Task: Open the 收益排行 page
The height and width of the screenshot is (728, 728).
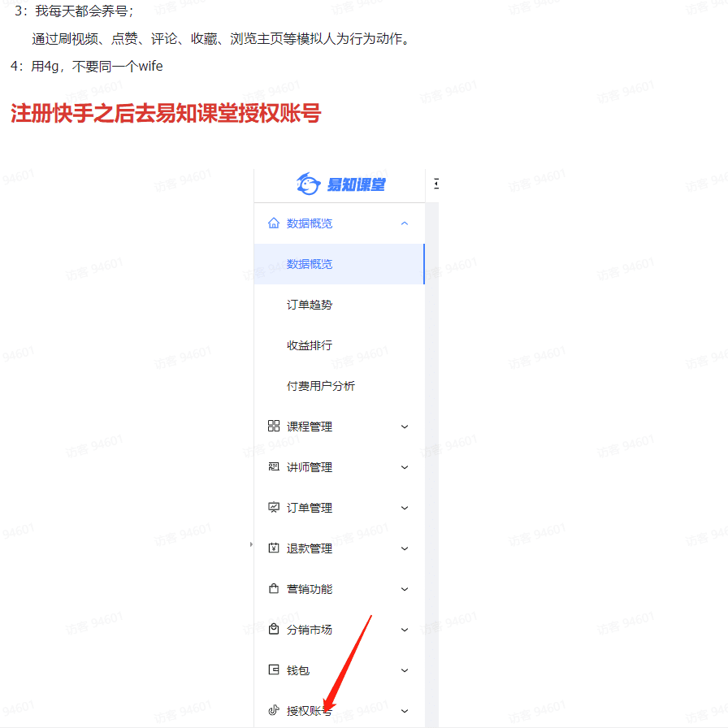Action: click(x=310, y=345)
